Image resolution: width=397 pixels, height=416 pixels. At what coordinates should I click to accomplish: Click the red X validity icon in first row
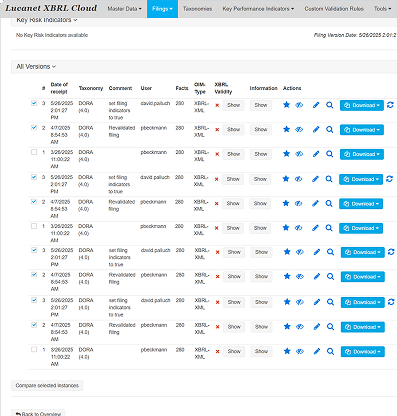[217, 105]
